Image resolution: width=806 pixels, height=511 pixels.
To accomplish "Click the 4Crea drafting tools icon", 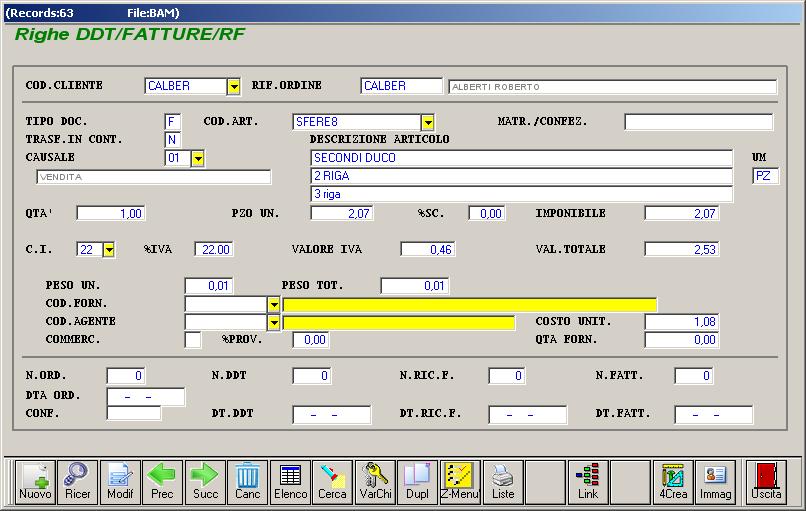I will point(673,482).
